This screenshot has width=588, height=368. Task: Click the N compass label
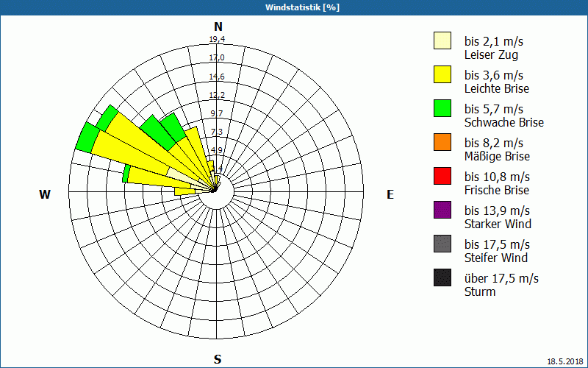pyautogui.click(x=218, y=26)
